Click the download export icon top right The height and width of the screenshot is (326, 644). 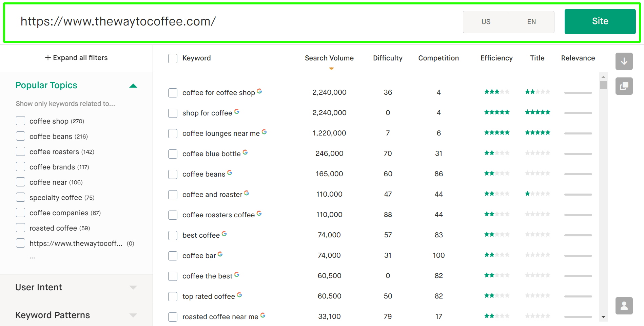[624, 61]
